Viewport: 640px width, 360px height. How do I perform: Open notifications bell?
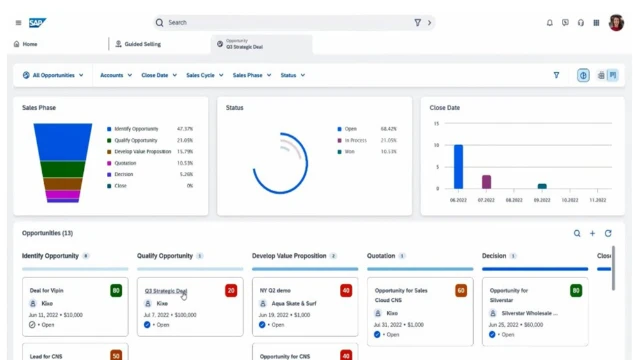550,23
